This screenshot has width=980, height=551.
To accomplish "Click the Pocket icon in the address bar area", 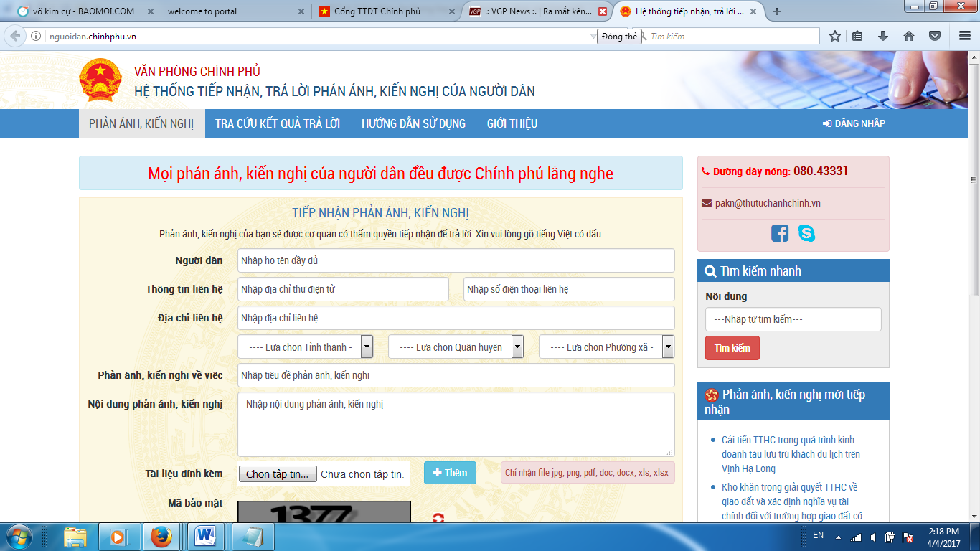I will tap(934, 35).
